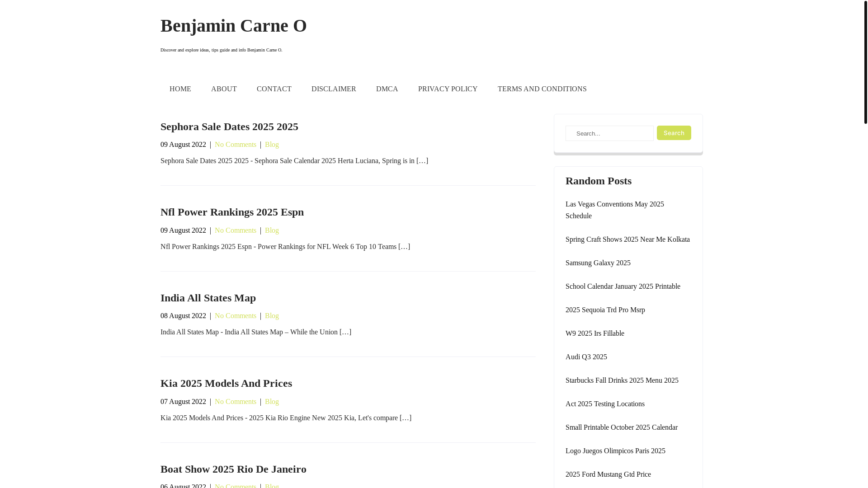
Task: Open the TERMS AND CONDITIONS page
Action: point(542,89)
